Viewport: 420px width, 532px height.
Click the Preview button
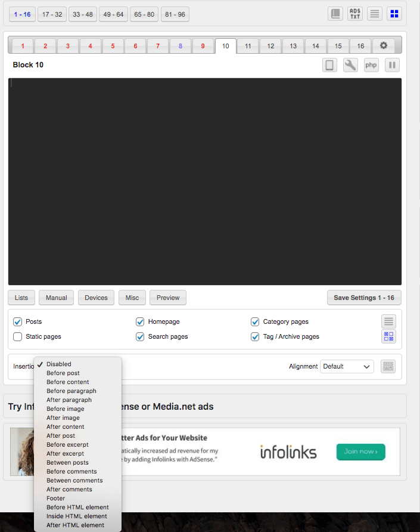pos(168,298)
